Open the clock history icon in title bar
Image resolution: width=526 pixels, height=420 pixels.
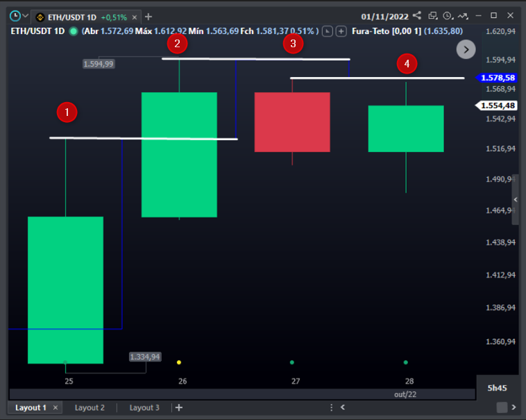tap(448, 15)
